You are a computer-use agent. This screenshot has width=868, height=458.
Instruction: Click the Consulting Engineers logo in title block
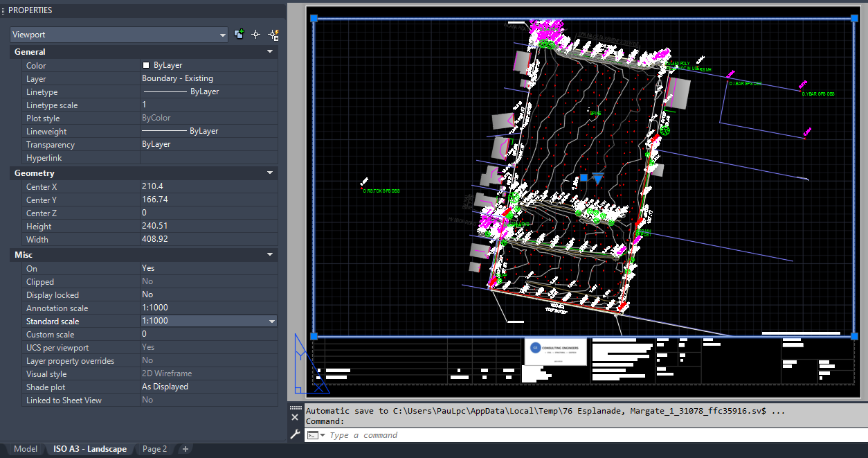556,352
